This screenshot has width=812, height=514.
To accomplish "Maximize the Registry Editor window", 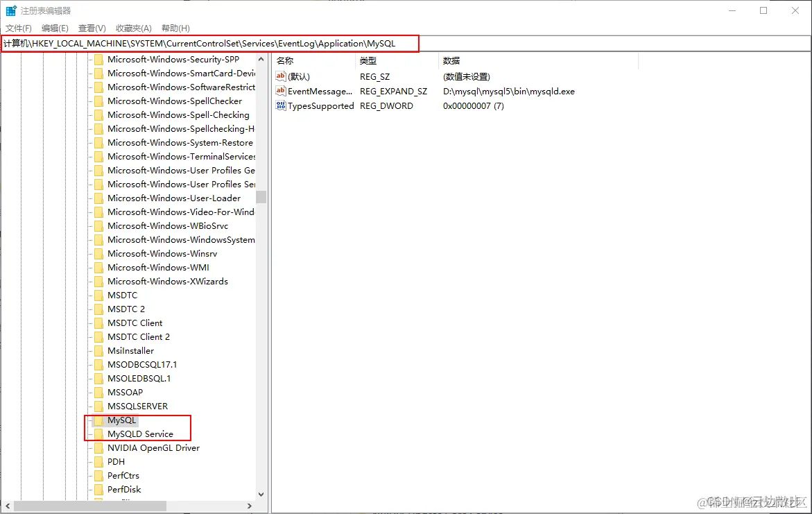I will point(763,10).
